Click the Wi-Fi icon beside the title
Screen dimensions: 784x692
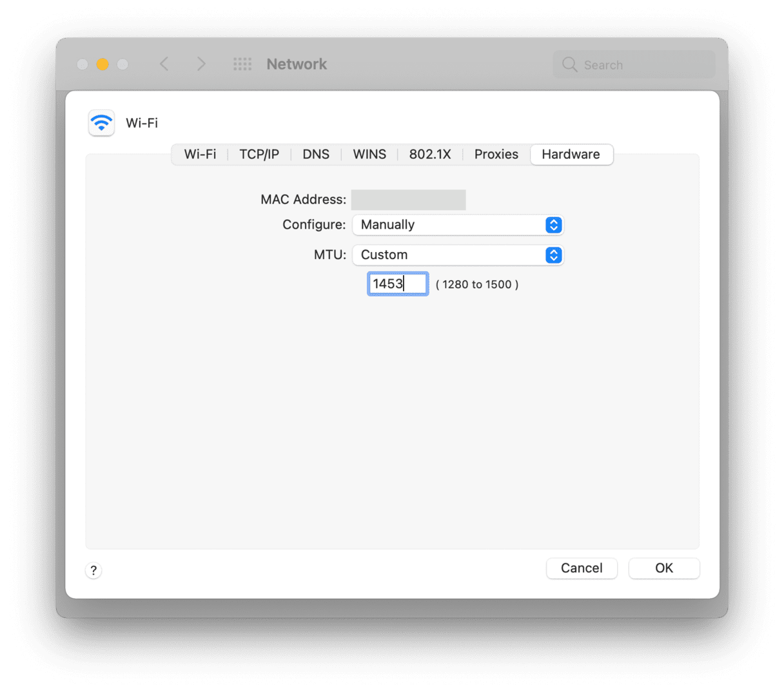click(101, 123)
